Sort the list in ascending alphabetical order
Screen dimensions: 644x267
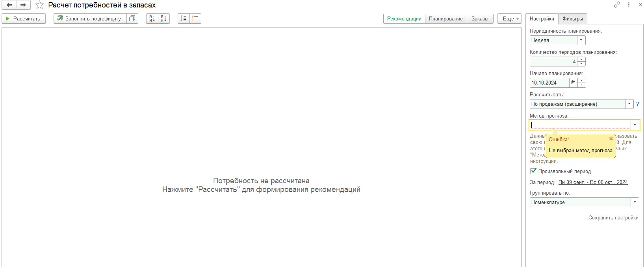(x=152, y=18)
